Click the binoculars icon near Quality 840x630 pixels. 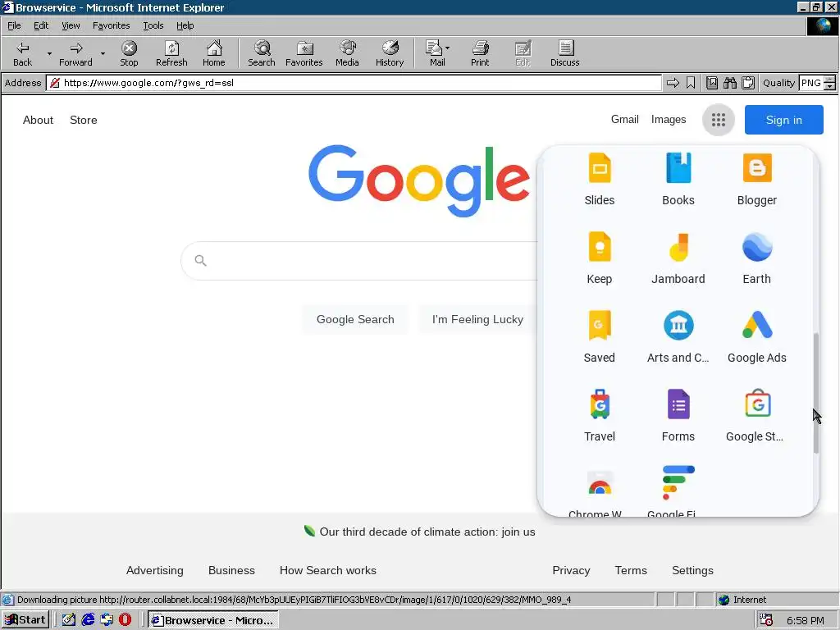(x=730, y=83)
